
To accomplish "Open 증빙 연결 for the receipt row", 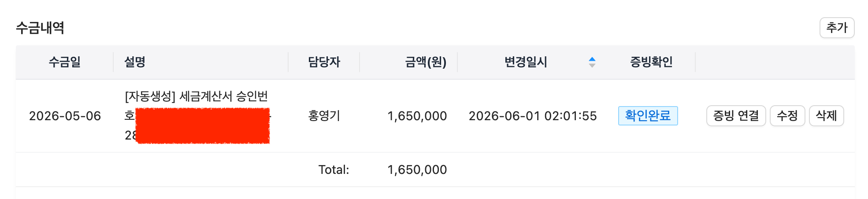I will point(736,116).
